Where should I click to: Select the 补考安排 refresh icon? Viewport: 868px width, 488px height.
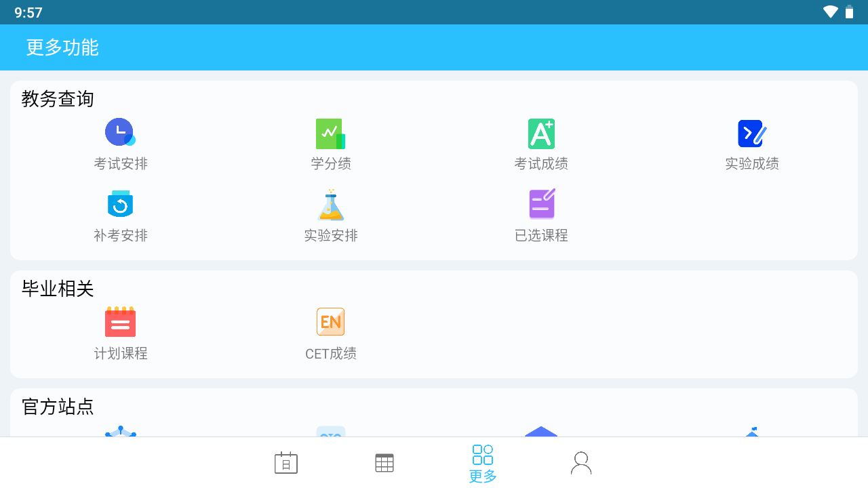[x=120, y=204]
